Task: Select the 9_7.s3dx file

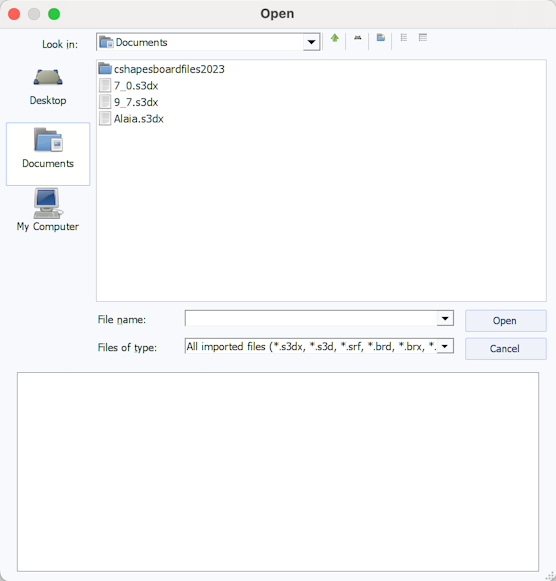Action: pos(129,102)
